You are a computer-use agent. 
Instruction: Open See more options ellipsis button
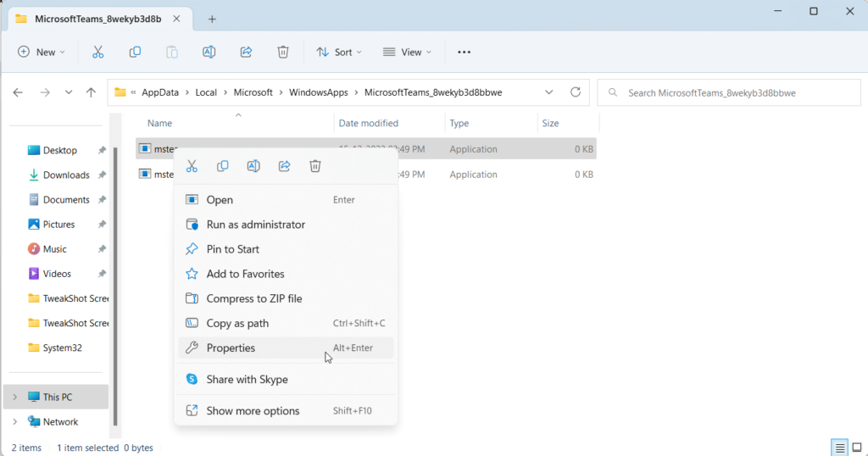[x=464, y=52]
